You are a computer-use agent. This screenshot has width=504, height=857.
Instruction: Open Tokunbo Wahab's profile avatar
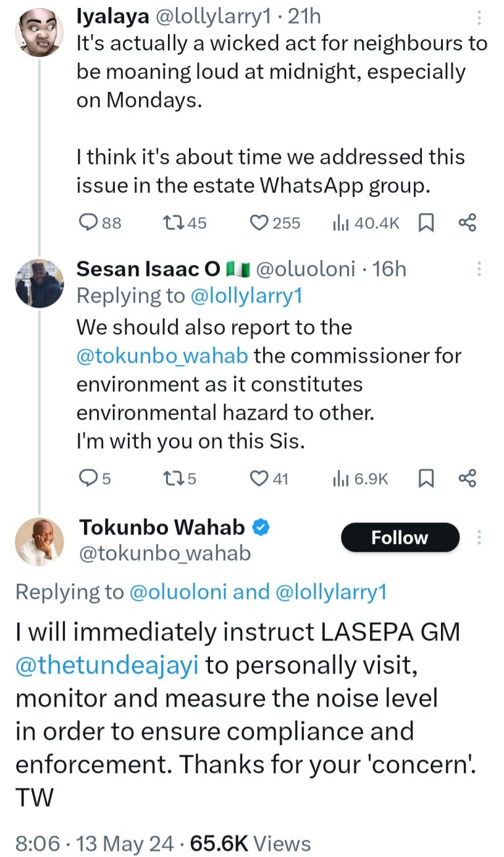tap(39, 540)
